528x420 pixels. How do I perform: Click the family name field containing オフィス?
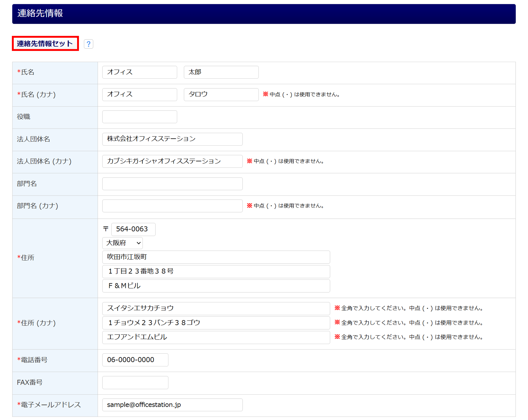tap(139, 72)
